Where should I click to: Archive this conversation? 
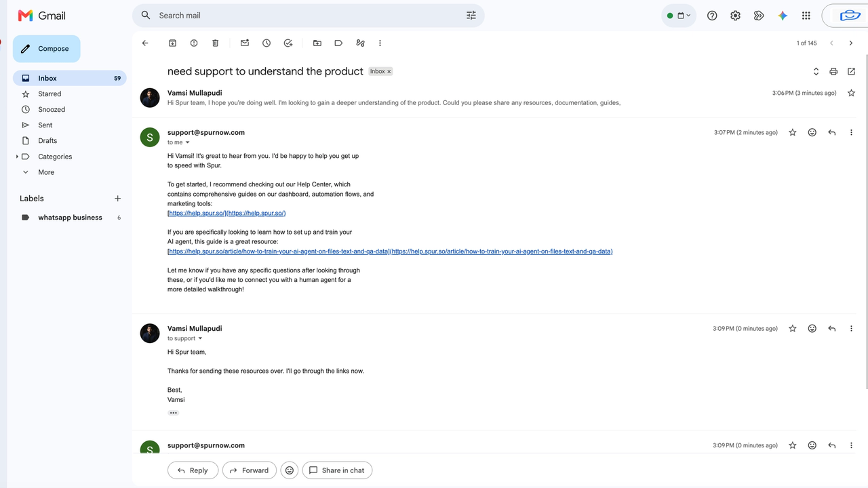(x=172, y=43)
